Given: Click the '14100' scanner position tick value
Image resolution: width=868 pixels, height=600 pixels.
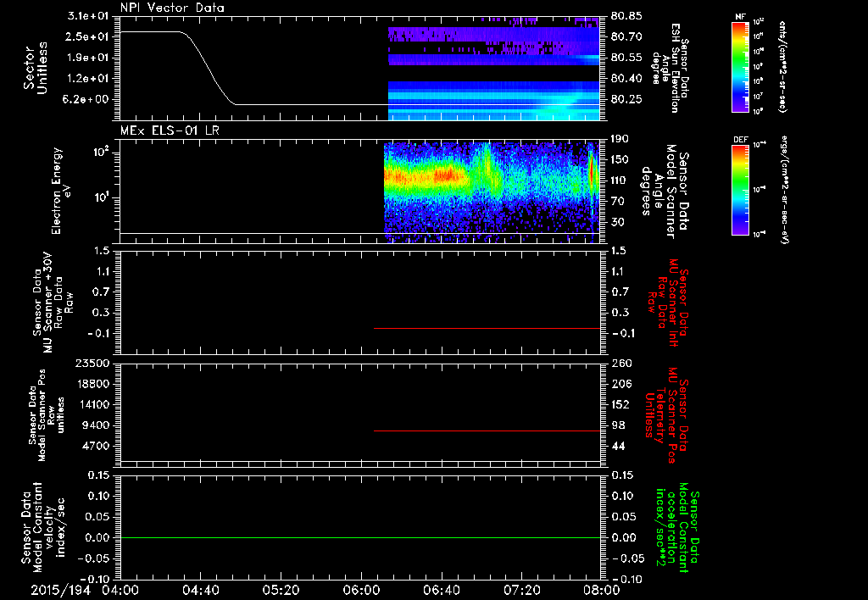Looking at the screenshot, I should pyautogui.click(x=92, y=404).
